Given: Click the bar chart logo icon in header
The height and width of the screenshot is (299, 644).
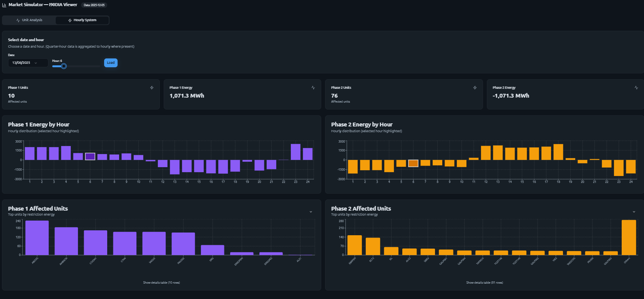Looking at the screenshot, I should [4, 5].
